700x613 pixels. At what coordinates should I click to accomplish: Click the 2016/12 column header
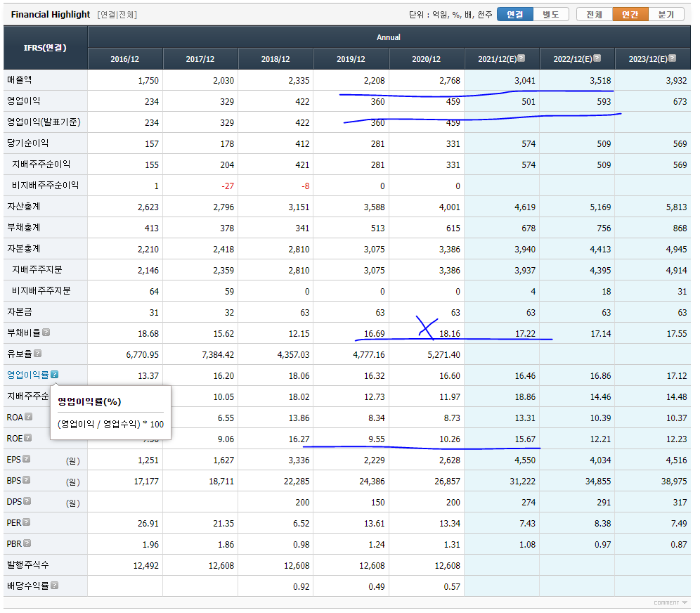125,59
